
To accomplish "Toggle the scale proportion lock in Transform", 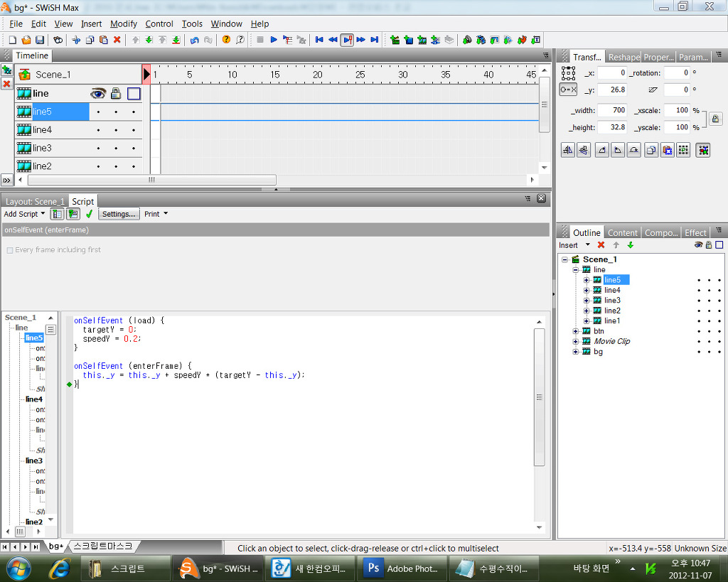I will (715, 119).
